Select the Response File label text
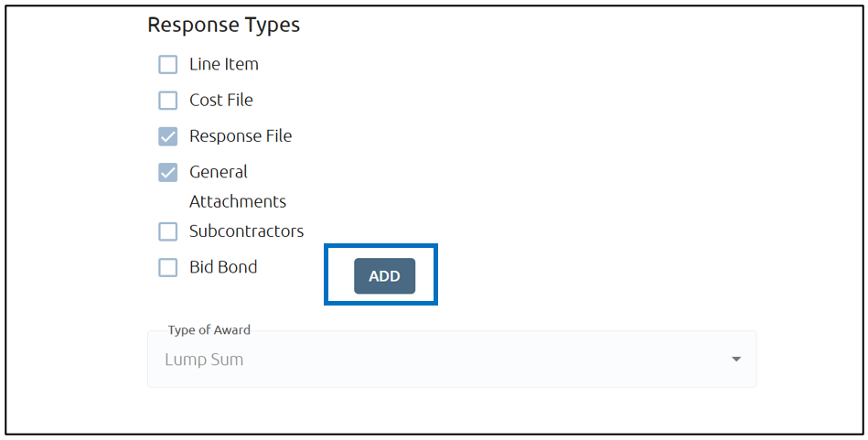Viewport: 868px width, 440px height. [241, 136]
